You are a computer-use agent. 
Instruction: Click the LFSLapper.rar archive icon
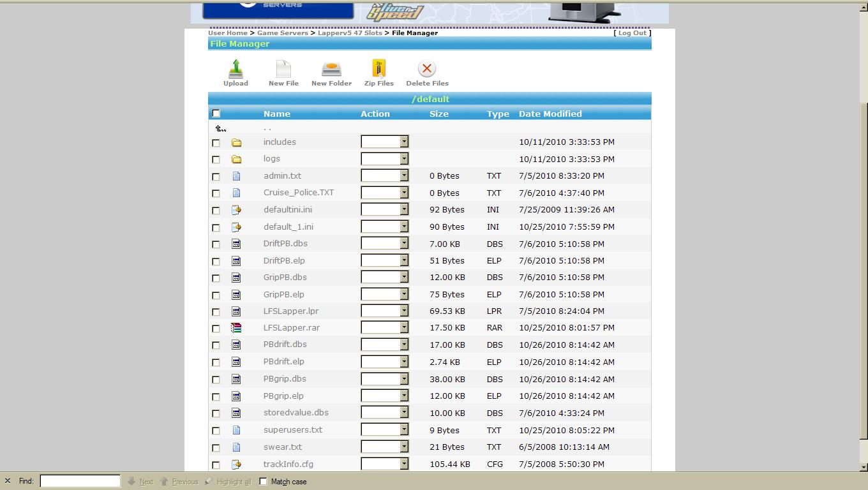[236, 328]
